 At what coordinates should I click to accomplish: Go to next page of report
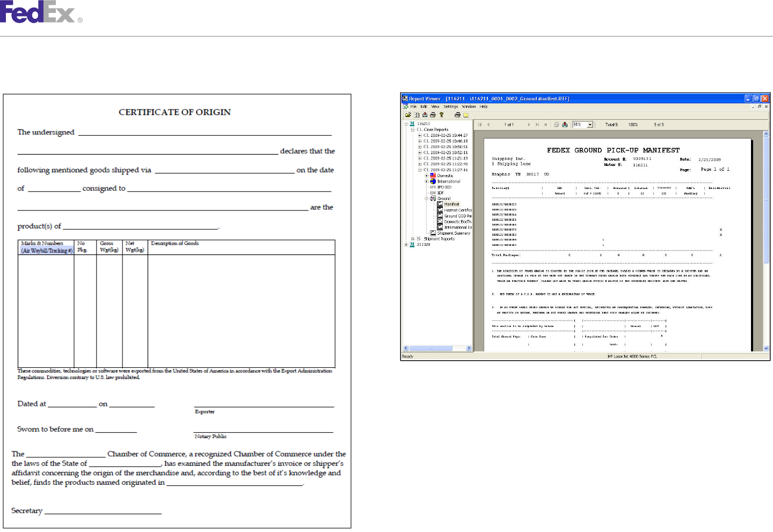click(x=529, y=125)
